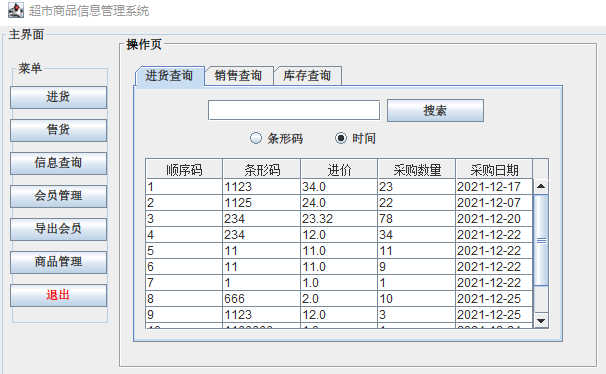Select barcode cell 666
606x374 pixels.
coord(262,299)
